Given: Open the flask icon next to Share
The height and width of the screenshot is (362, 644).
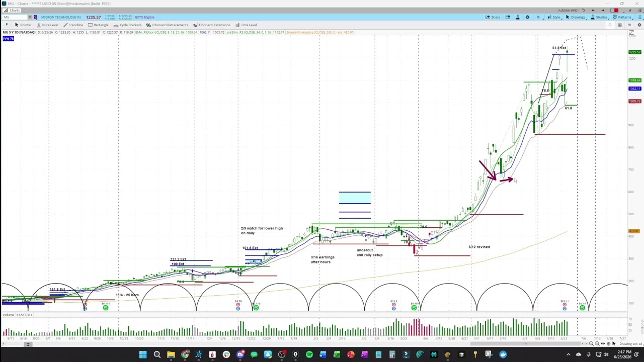Looking at the screenshot, I should pyautogui.click(x=518, y=17).
